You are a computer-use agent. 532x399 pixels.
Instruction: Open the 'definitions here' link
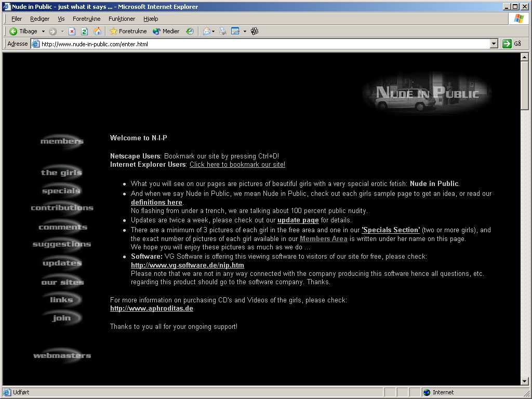point(156,203)
